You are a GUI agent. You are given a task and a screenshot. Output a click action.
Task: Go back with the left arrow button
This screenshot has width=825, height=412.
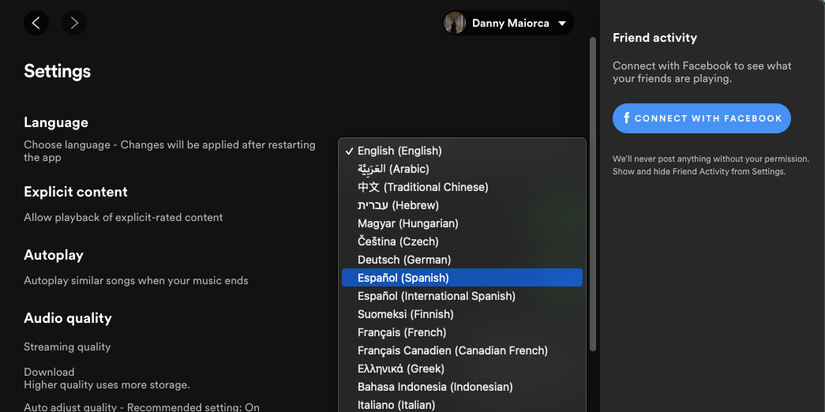(x=36, y=23)
